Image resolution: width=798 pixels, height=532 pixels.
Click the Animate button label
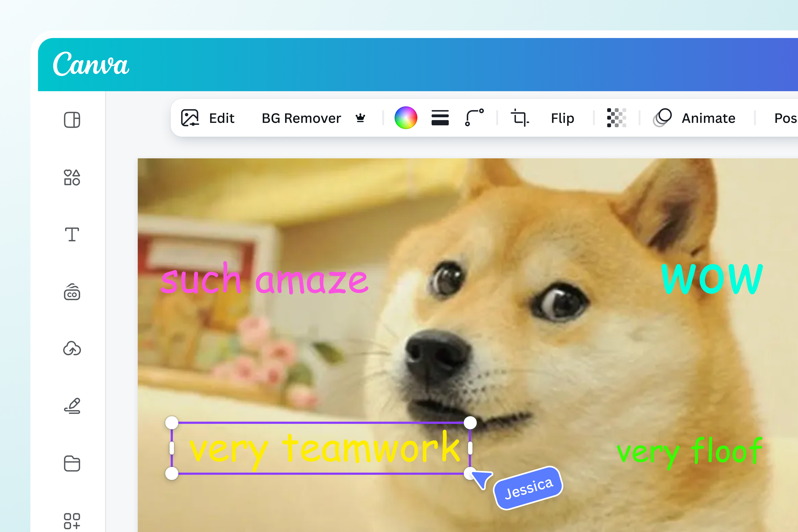point(708,118)
